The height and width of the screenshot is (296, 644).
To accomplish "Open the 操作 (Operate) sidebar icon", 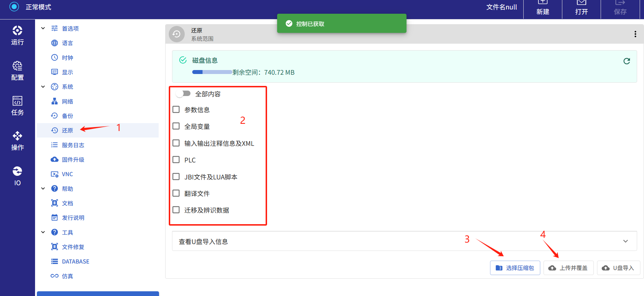I will click(17, 141).
